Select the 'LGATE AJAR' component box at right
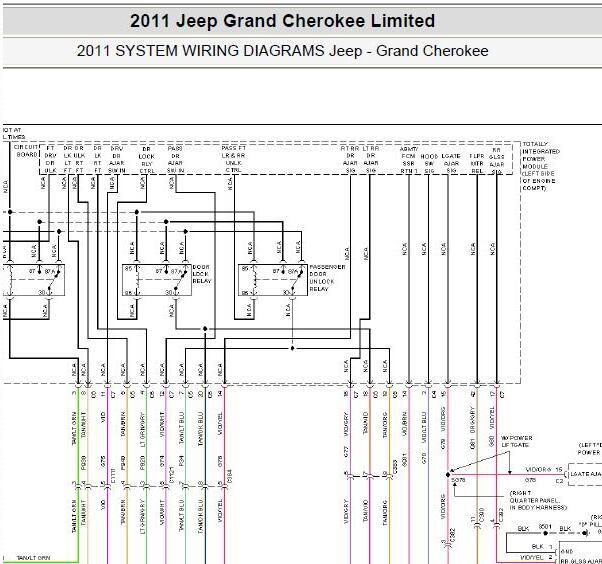 [585, 475]
